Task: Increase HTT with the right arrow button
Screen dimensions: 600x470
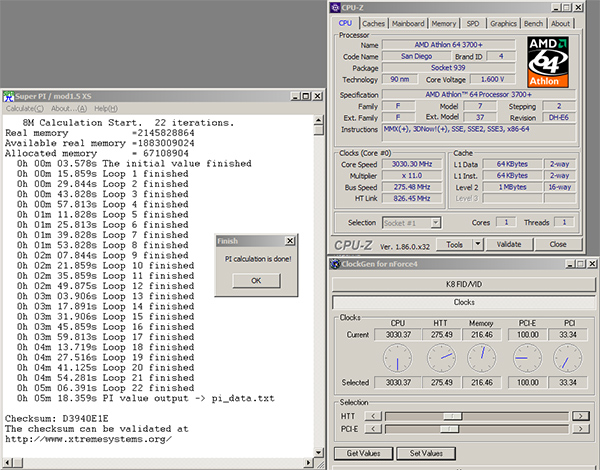Action: click(580, 416)
